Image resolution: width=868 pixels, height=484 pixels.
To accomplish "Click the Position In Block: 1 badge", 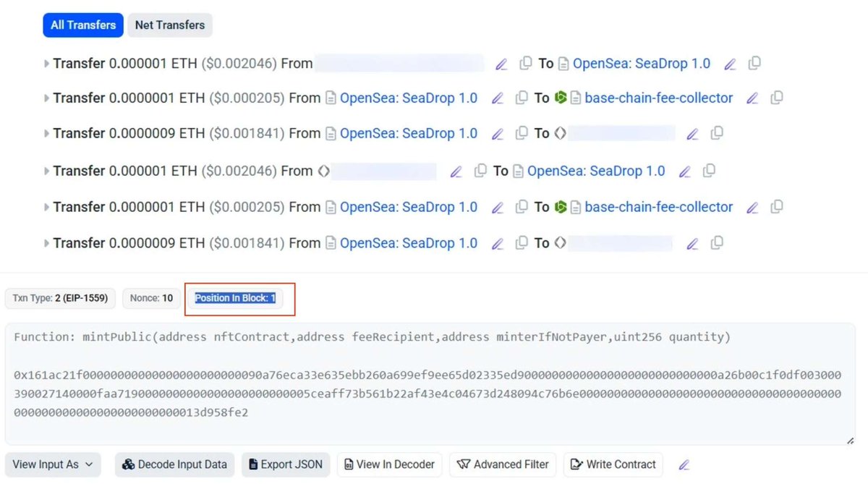I will pos(235,298).
